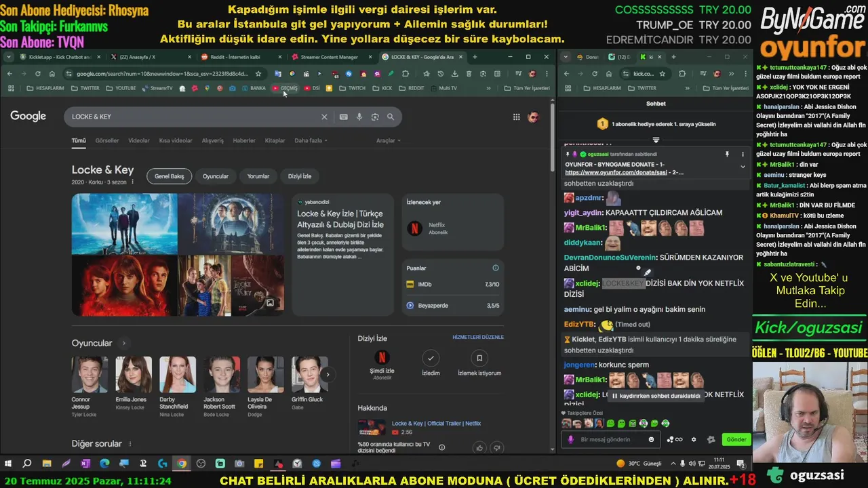This screenshot has height=488, width=868.
Task: Show hidden system tray icons chevron
Action: click(x=673, y=464)
